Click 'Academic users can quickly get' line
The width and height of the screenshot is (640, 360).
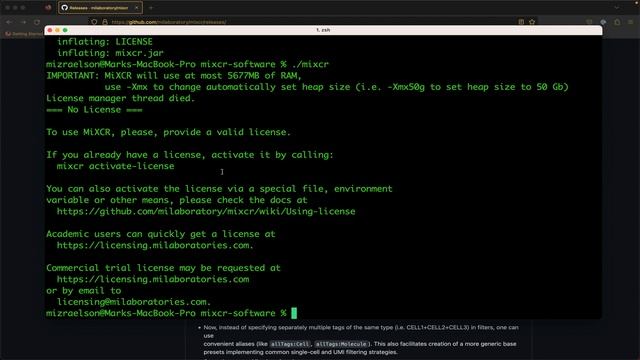pyautogui.click(x=161, y=234)
